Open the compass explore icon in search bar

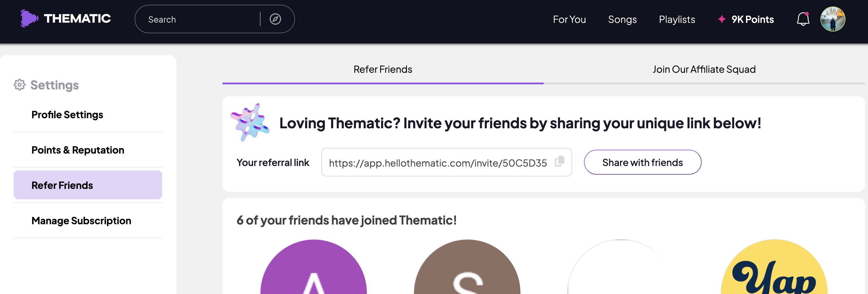[275, 19]
